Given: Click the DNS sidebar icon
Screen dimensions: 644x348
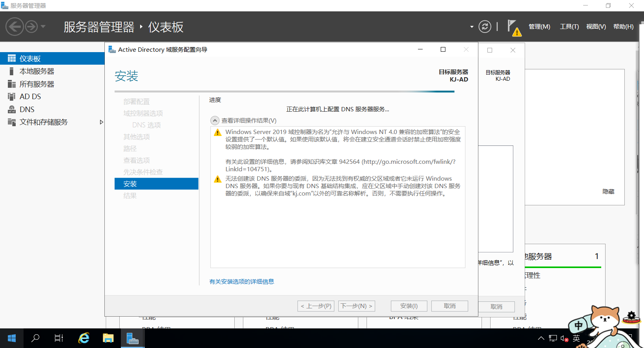Looking at the screenshot, I should pyautogui.click(x=12, y=109).
